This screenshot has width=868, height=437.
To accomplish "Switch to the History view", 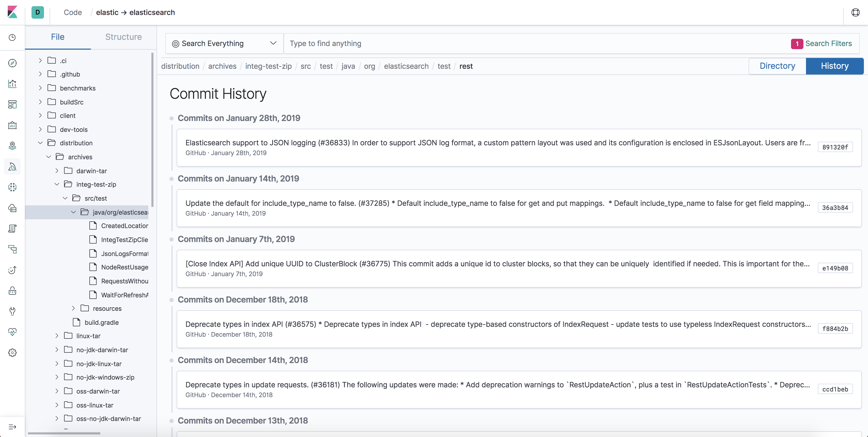I will point(835,66).
